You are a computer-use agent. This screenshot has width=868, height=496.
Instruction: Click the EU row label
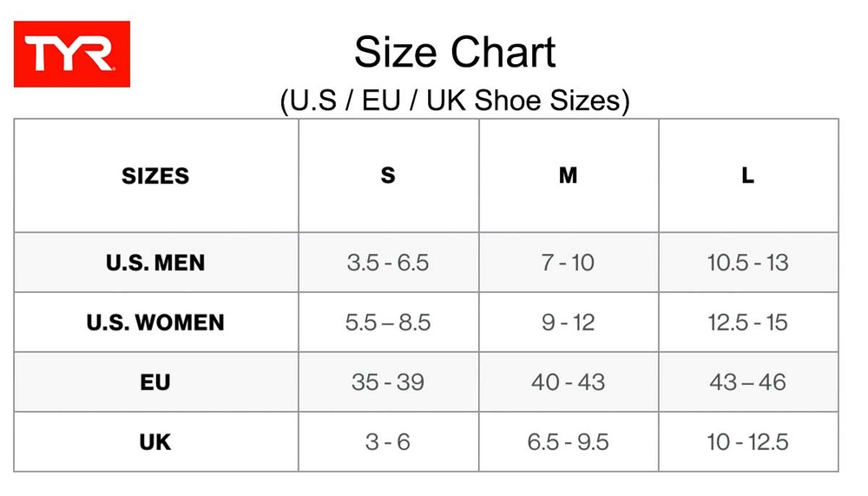coord(155,382)
